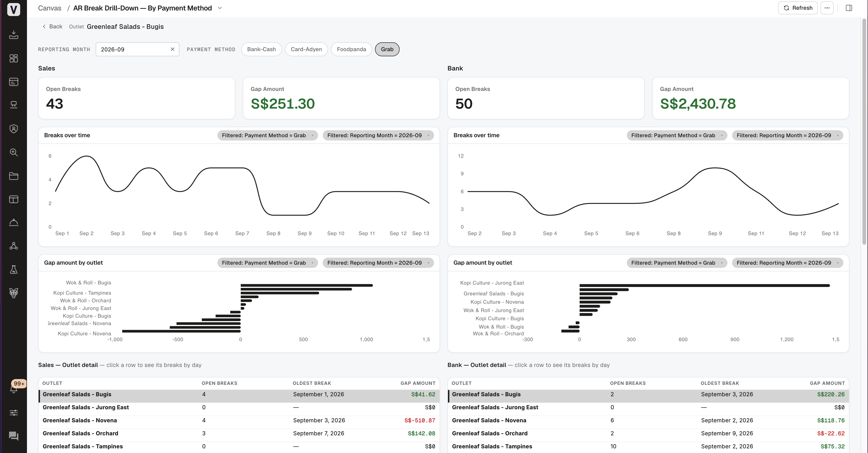Open the folder icon in sidebar
Viewport: 868px width, 453px height.
pyautogui.click(x=13, y=176)
